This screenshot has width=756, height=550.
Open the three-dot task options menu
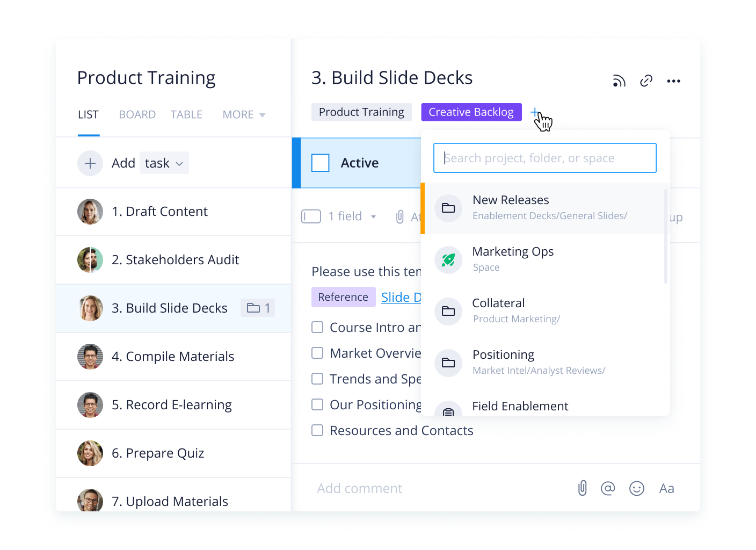[x=674, y=81]
